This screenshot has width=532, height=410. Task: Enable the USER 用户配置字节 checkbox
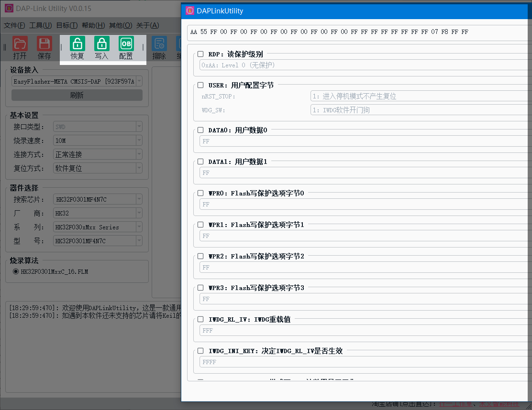200,85
